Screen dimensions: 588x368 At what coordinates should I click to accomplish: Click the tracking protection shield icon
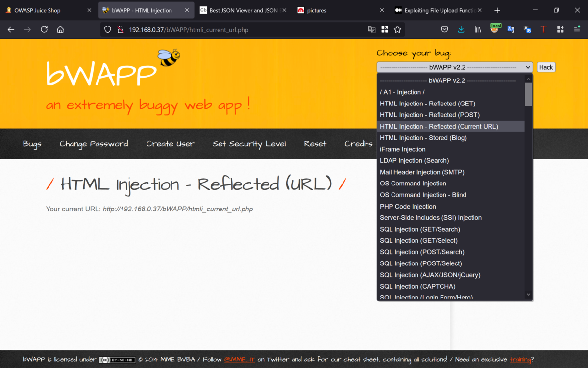(x=108, y=29)
